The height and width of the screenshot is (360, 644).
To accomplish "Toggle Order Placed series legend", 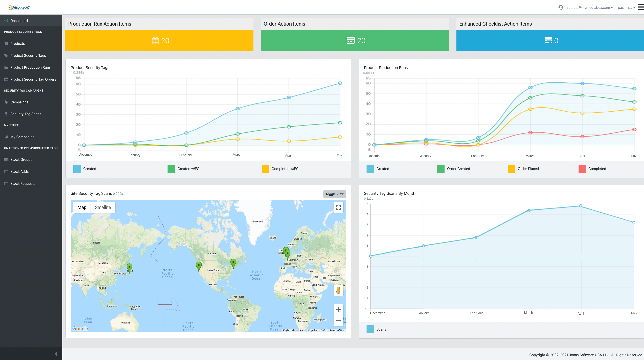I will pos(523,169).
